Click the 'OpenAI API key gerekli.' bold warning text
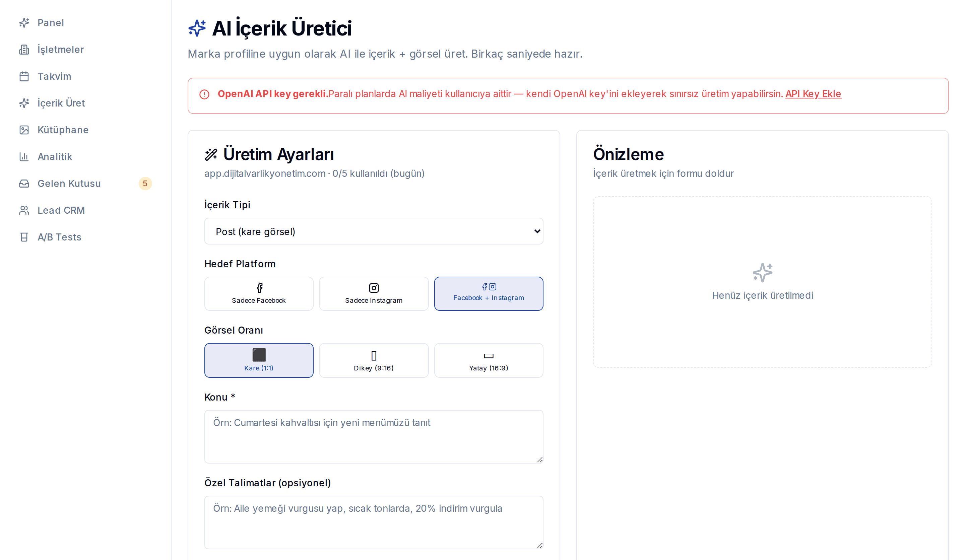This screenshot has width=965, height=560. 273,94
